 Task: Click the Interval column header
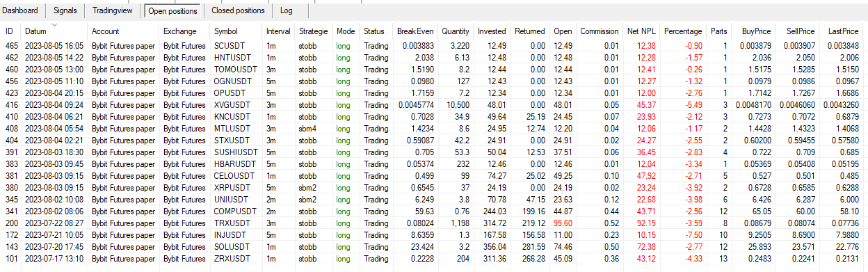tap(279, 31)
